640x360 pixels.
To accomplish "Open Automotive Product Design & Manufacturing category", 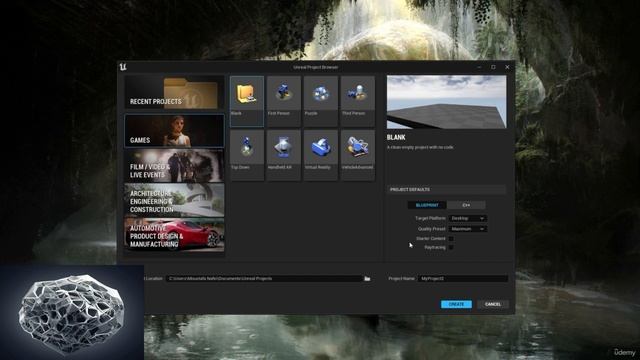I will pyautogui.click(x=174, y=235).
